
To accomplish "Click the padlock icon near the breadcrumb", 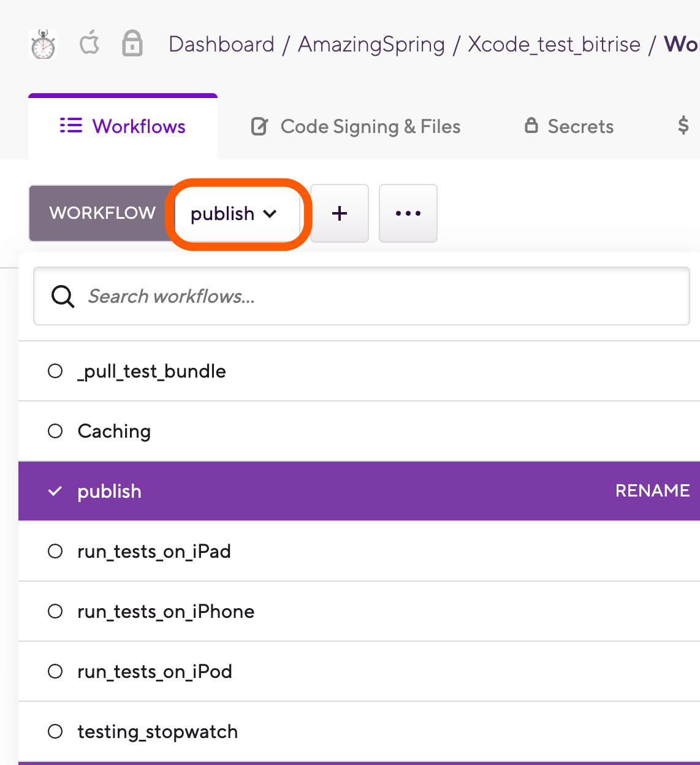I will 132,44.
